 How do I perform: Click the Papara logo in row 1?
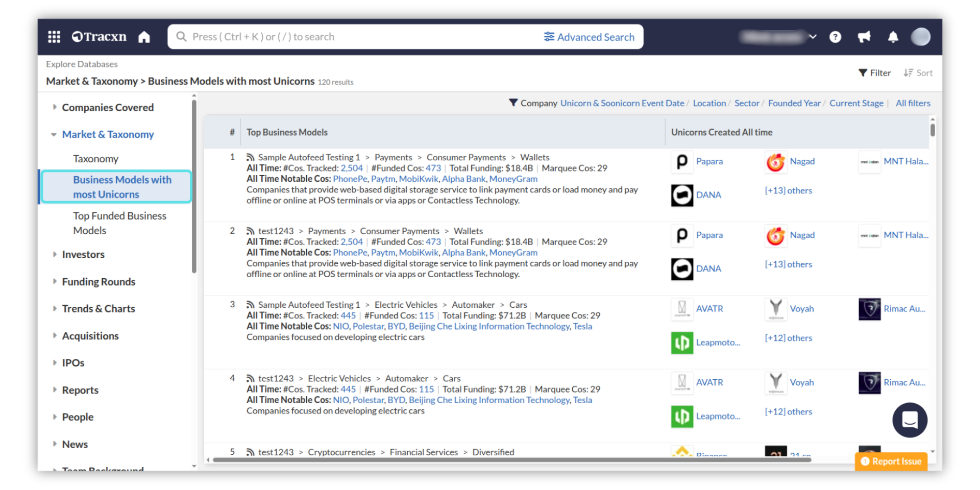682,162
